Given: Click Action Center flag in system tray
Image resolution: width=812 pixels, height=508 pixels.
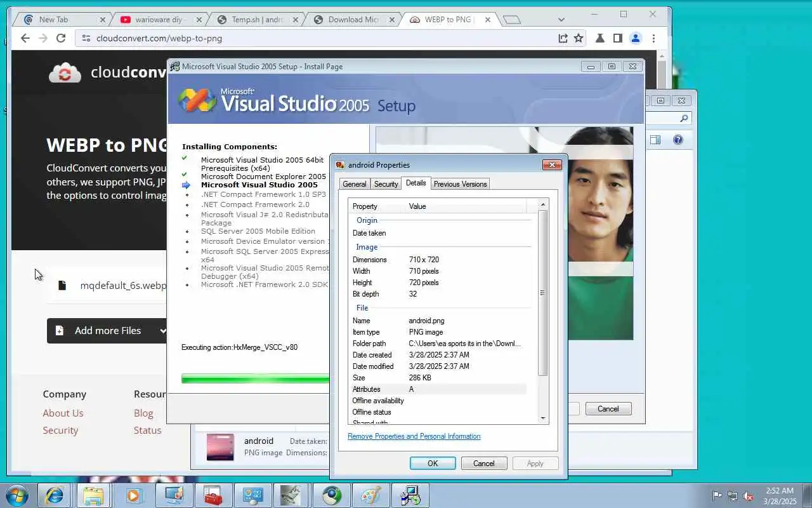Looking at the screenshot, I should click(x=717, y=496).
